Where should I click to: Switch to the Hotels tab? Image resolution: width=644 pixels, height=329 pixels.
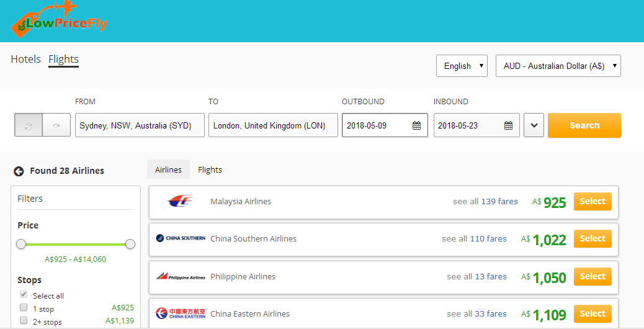(26, 59)
